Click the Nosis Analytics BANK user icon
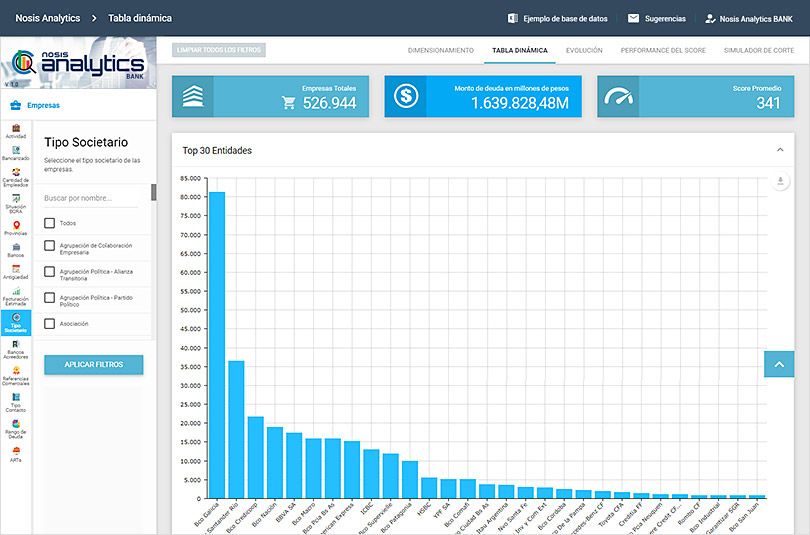The image size is (810, 535). [710, 19]
